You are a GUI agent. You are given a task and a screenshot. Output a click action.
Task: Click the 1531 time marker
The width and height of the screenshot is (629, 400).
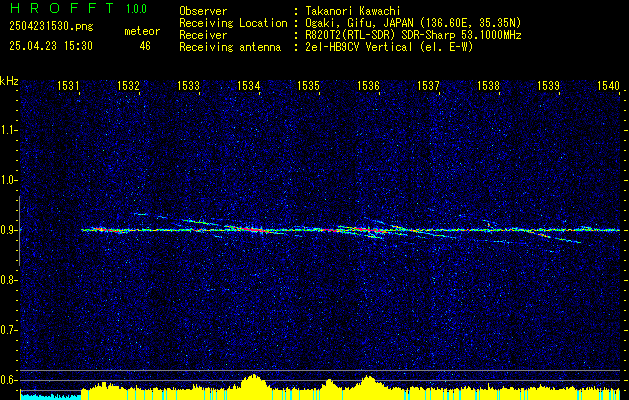click(x=68, y=85)
